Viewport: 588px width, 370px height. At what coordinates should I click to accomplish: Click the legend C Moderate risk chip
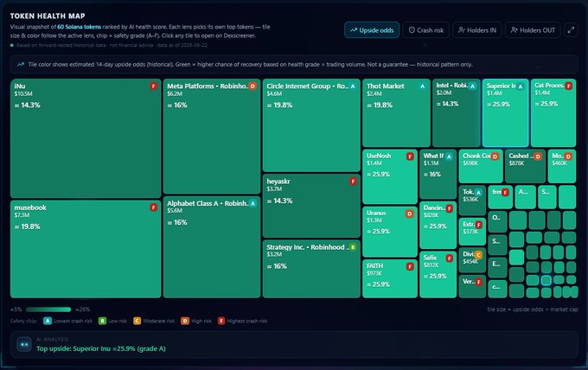click(137, 321)
